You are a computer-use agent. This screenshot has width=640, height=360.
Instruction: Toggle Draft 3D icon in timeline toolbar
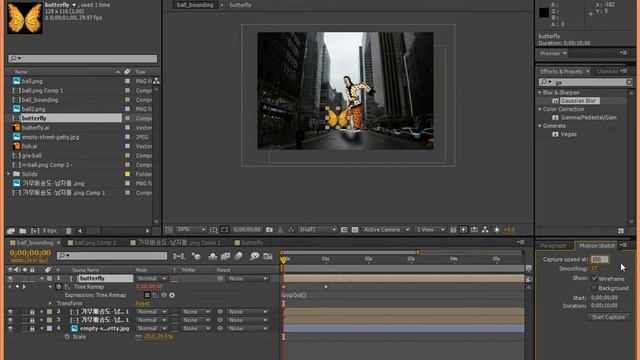click(196, 256)
